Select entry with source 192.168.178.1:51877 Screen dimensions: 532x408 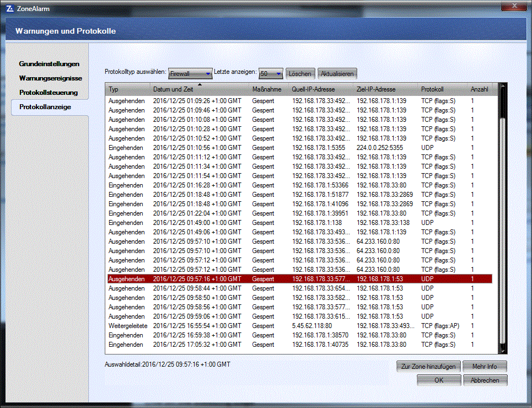pyautogui.click(x=300, y=195)
